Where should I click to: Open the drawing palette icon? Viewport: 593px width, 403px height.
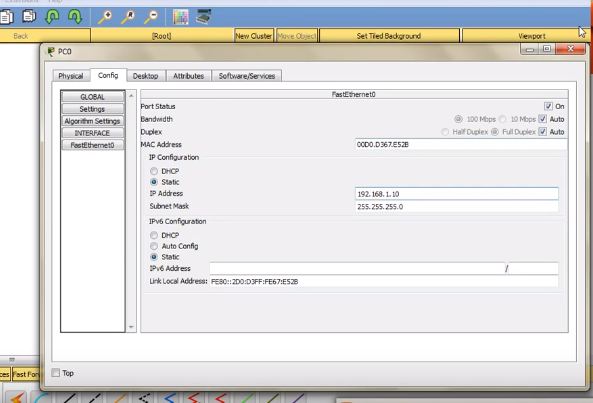click(x=181, y=17)
